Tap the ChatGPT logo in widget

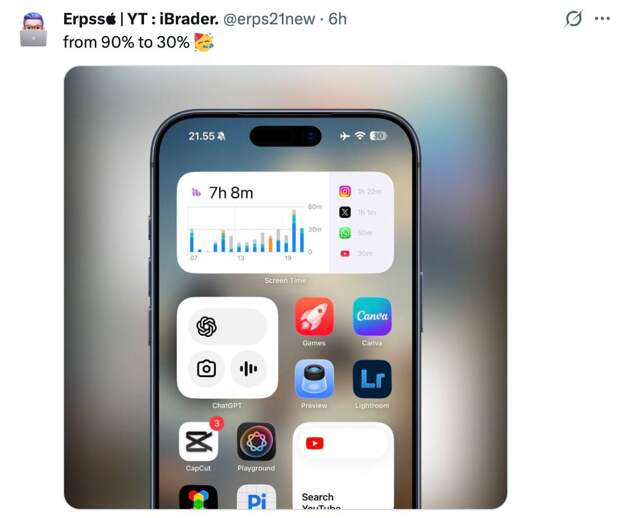pyautogui.click(x=206, y=327)
